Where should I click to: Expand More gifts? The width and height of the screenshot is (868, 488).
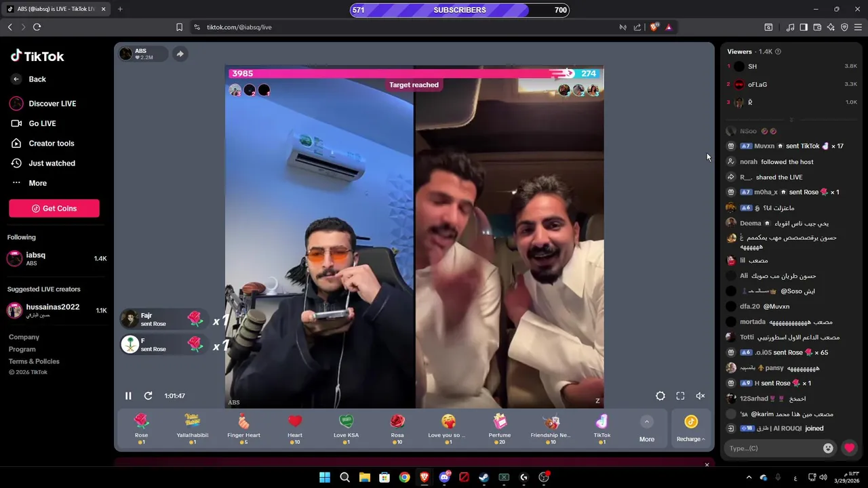coord(647,430)
